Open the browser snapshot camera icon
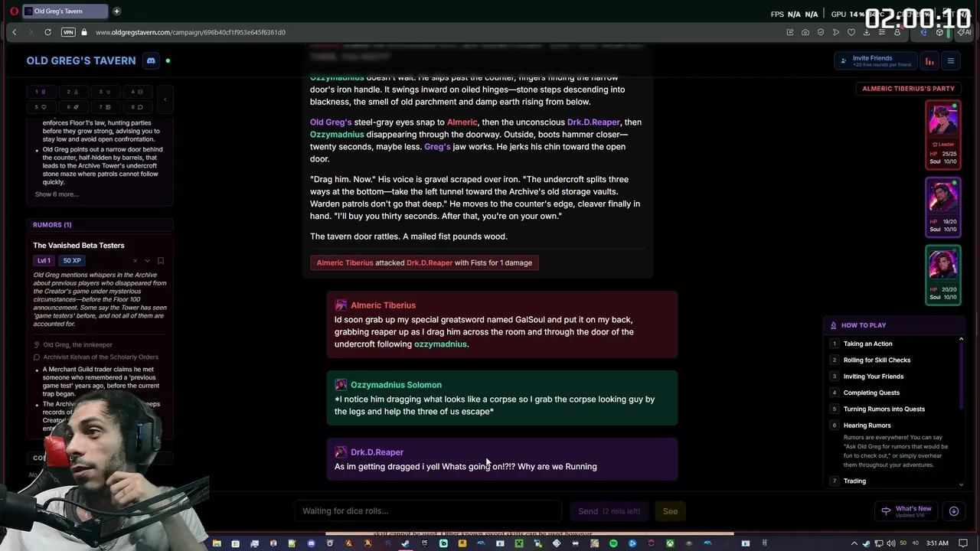The image size is (980, 551). click(x=805, y=32)
